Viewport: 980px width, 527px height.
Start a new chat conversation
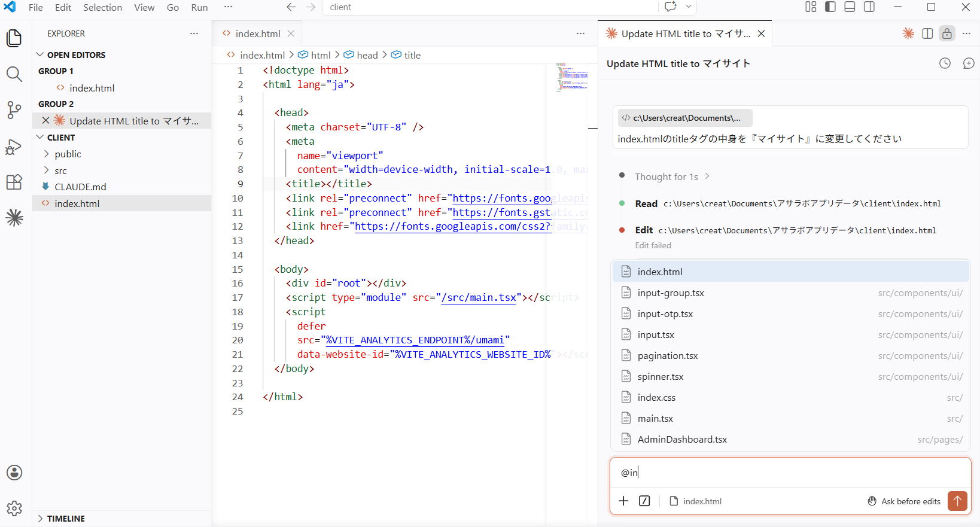point(968,63)
